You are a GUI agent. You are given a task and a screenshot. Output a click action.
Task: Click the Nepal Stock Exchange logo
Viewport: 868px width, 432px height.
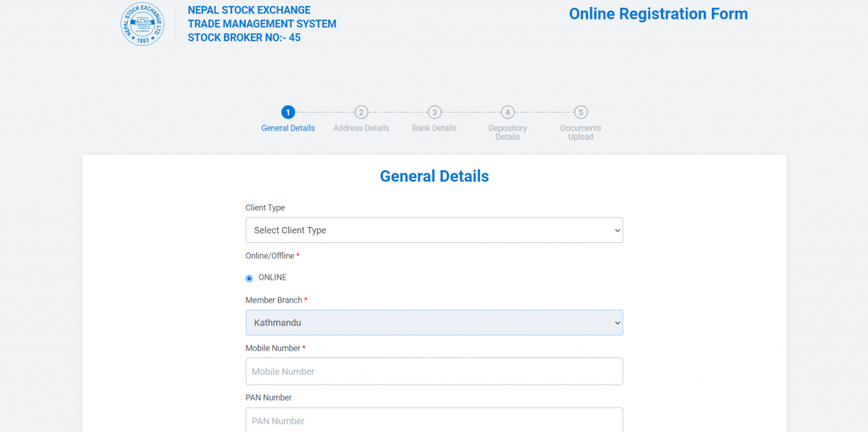[142, 25]
